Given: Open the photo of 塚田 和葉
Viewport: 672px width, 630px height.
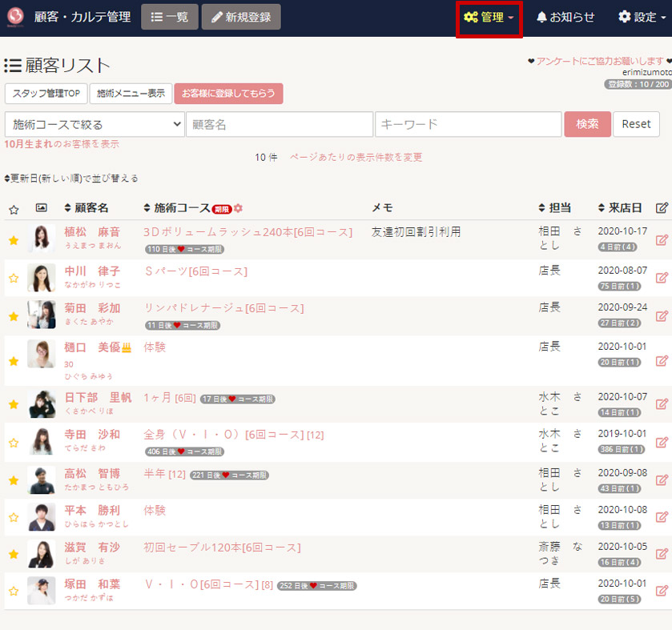Looking at the screenshot, I should click(x=42, y=591).
